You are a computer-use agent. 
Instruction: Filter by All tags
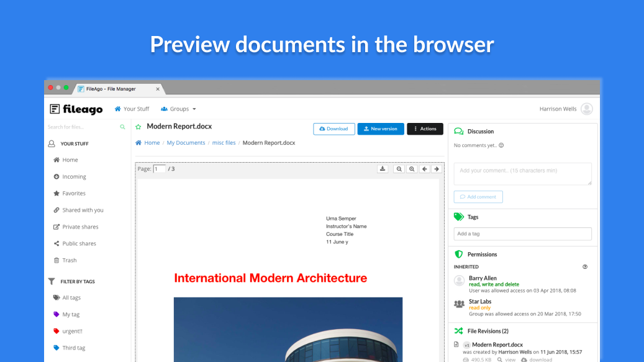67,297
